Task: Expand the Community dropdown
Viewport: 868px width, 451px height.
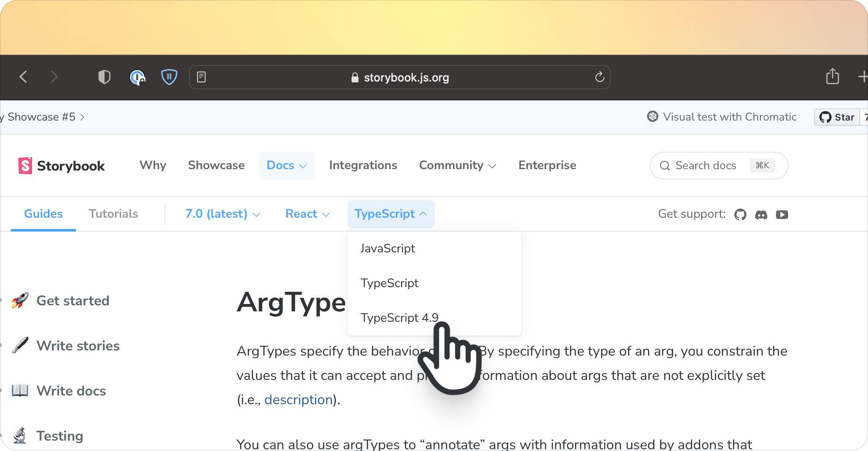Action: click(x=457, y=165)
